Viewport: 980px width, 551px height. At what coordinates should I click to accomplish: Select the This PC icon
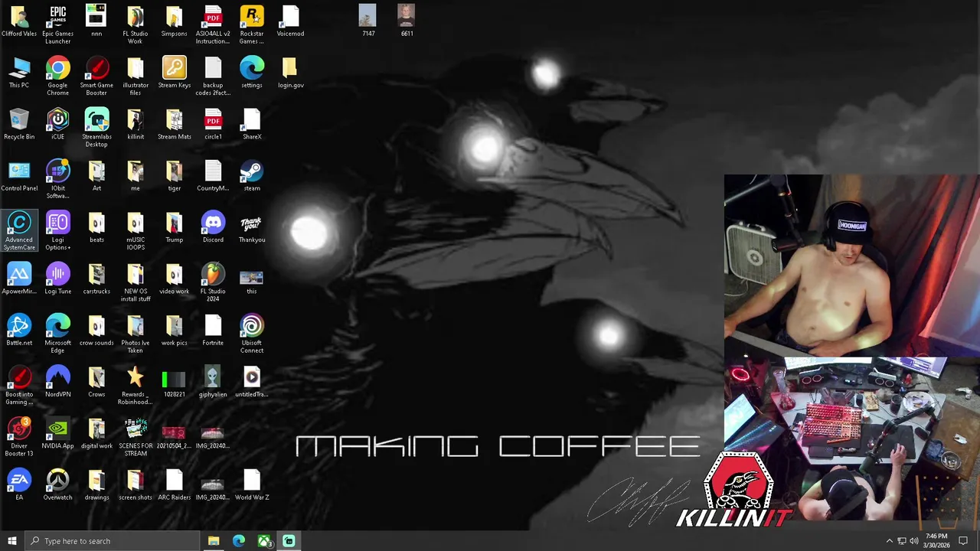pyautogui.click(x=19, y=72)
